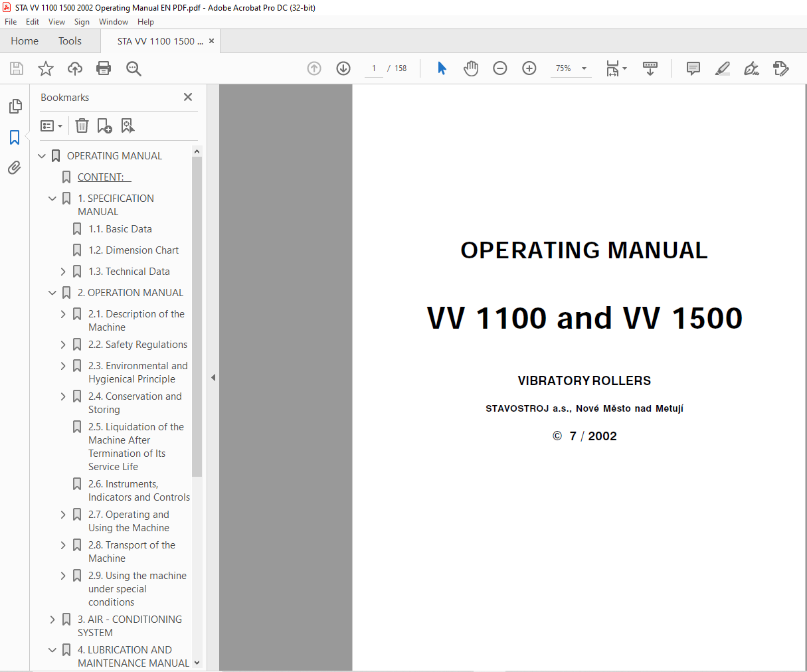Click the scrolling mode keyboard icon
807x672 pixels.
pyautogui.click(x=650, y=68)
